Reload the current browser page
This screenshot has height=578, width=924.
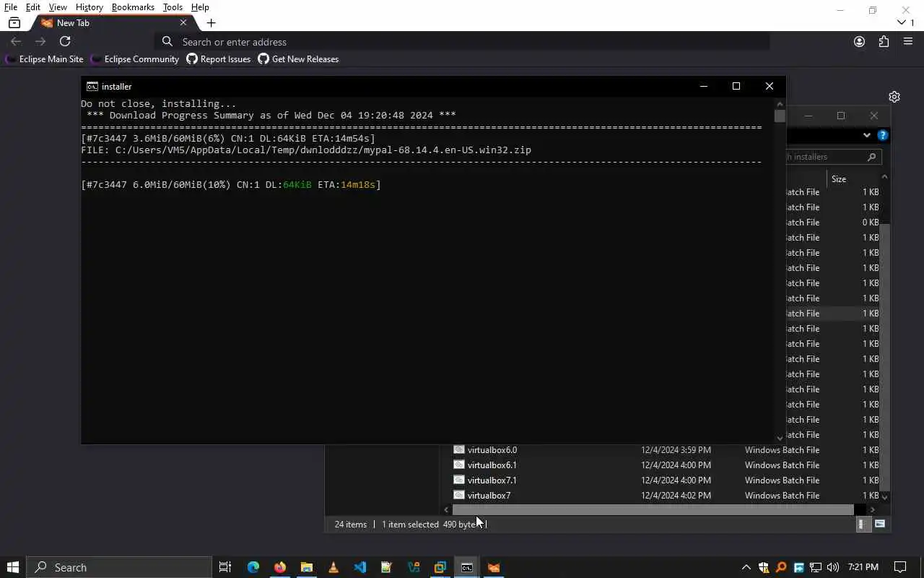65,42
